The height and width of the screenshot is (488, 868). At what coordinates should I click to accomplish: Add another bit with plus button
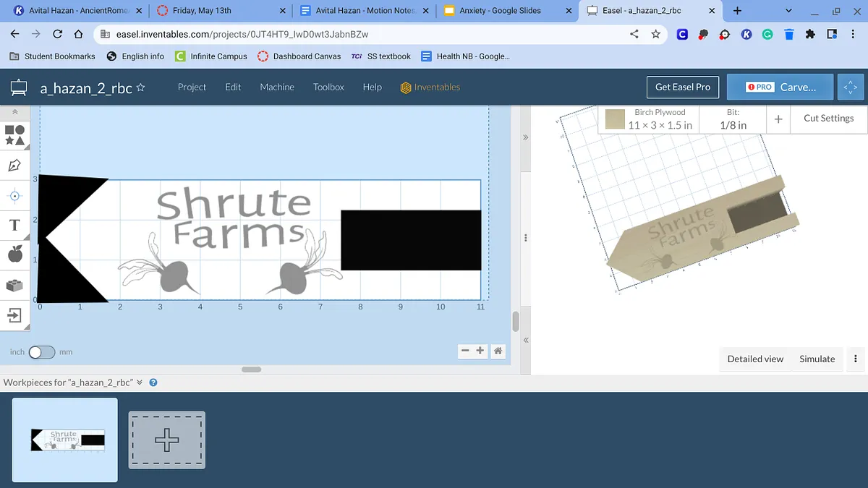(778, 119)
